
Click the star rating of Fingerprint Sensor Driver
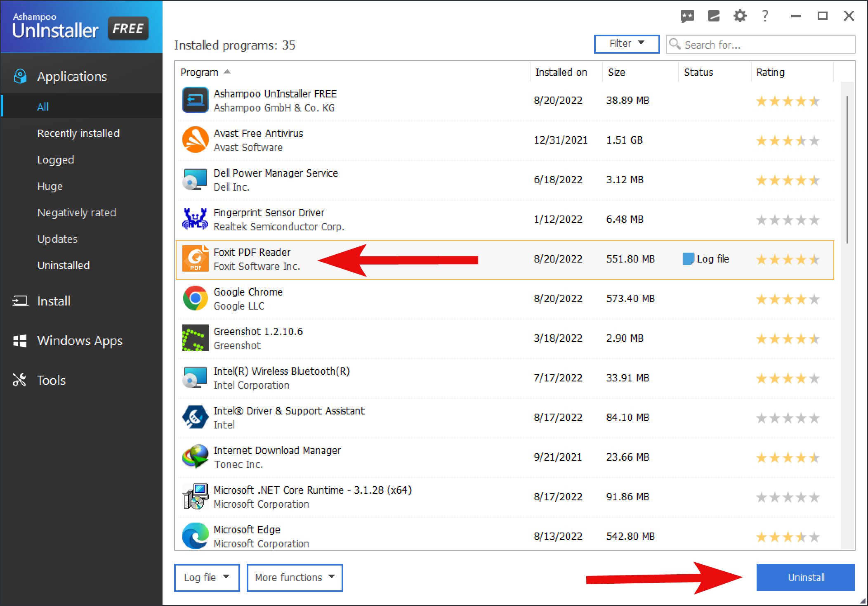[788, 220]
